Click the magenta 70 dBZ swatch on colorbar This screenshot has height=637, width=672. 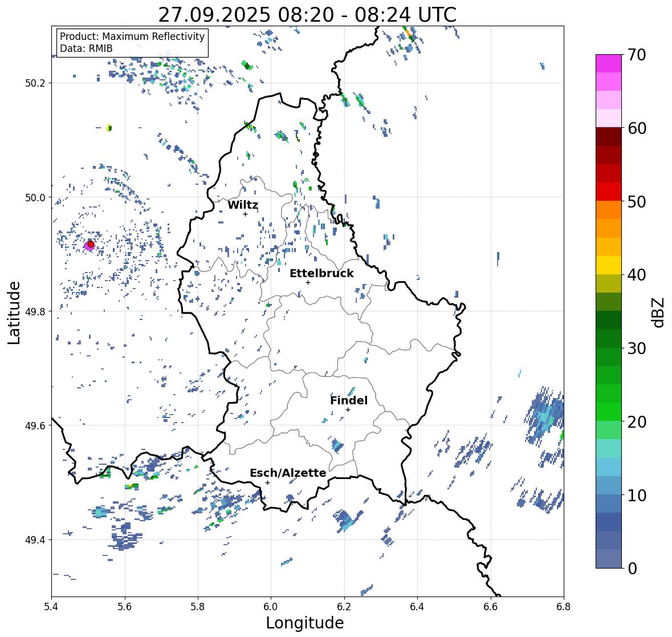609,63
